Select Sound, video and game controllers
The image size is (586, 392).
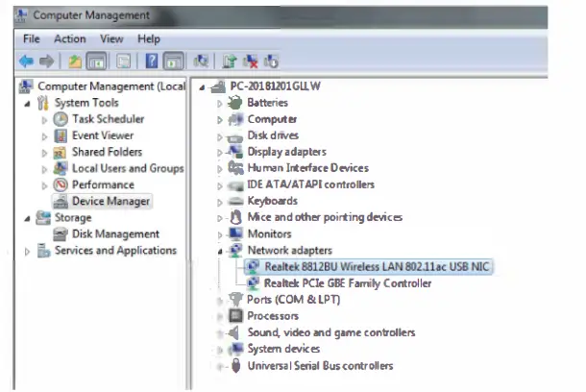[x=331, y=332]
